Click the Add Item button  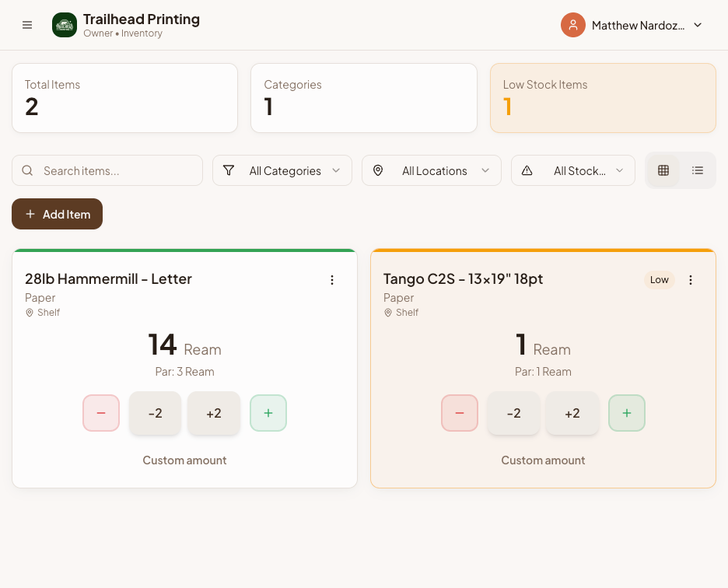click(x=57, y=214)
